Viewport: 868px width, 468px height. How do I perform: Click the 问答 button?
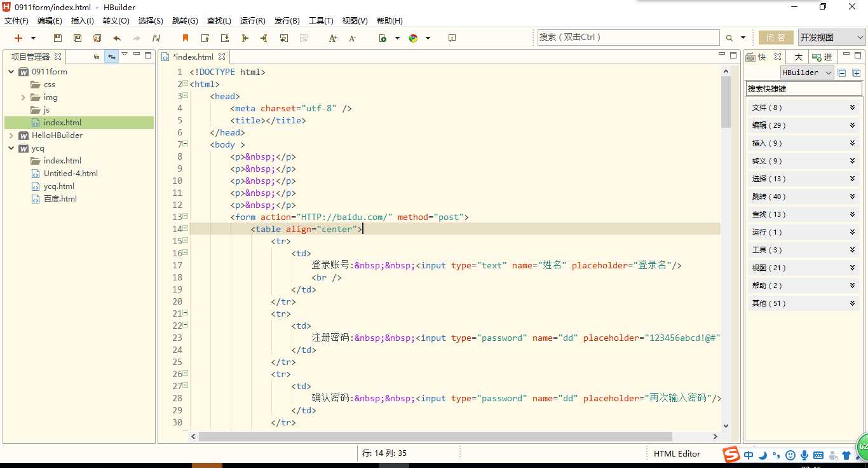coord(776,38)
